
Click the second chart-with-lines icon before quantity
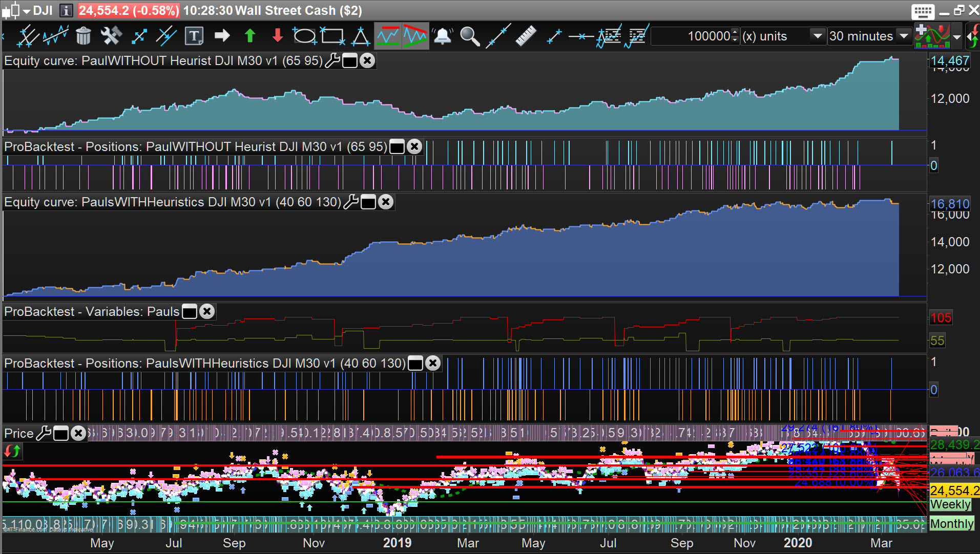point(637,36)
